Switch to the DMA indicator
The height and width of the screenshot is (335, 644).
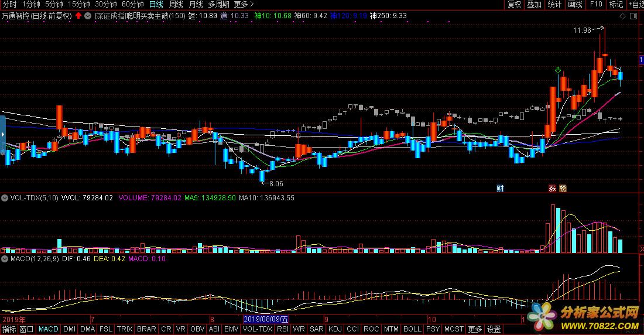pos(87,329)
